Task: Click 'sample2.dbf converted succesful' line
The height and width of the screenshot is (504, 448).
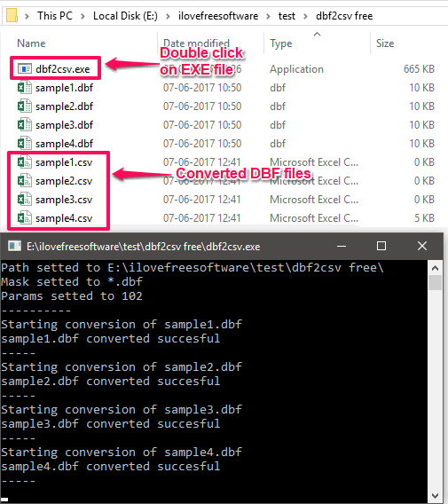Action: (x=111, y=382)
